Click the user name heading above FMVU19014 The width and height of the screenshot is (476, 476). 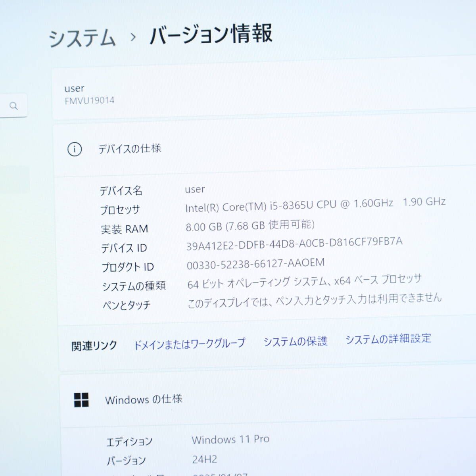pos(75,88)
